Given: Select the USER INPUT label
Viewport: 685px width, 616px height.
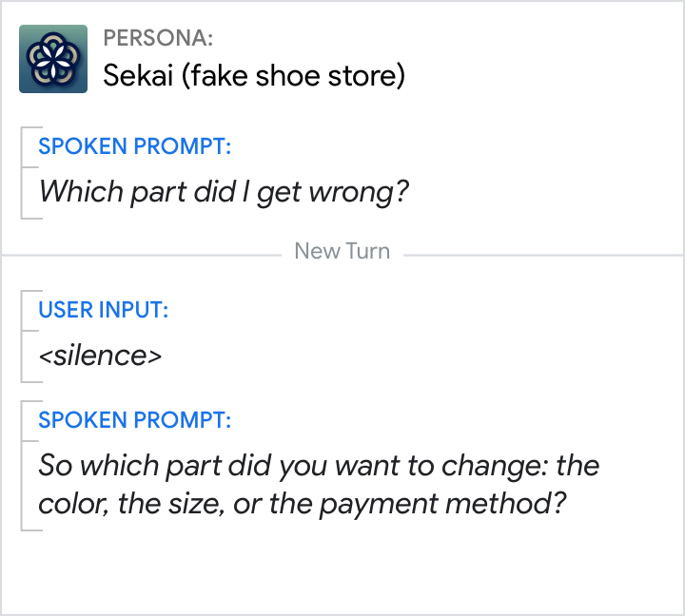Looking at the screenshot, I should [104, 310].
